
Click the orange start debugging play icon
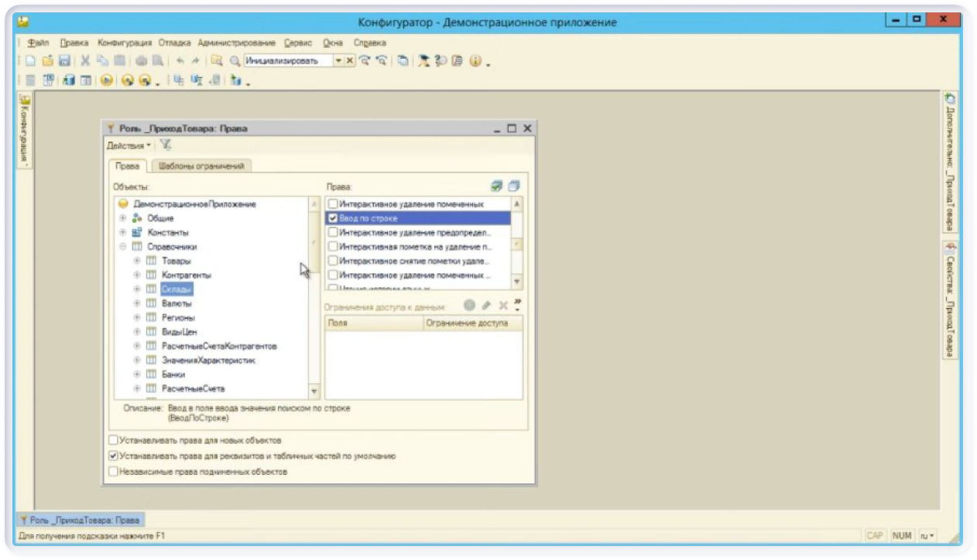tap(107, 80)
